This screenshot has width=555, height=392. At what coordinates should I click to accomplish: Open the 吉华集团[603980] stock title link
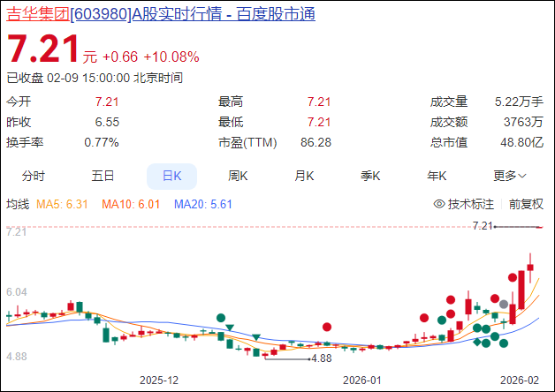click(161, 14)
